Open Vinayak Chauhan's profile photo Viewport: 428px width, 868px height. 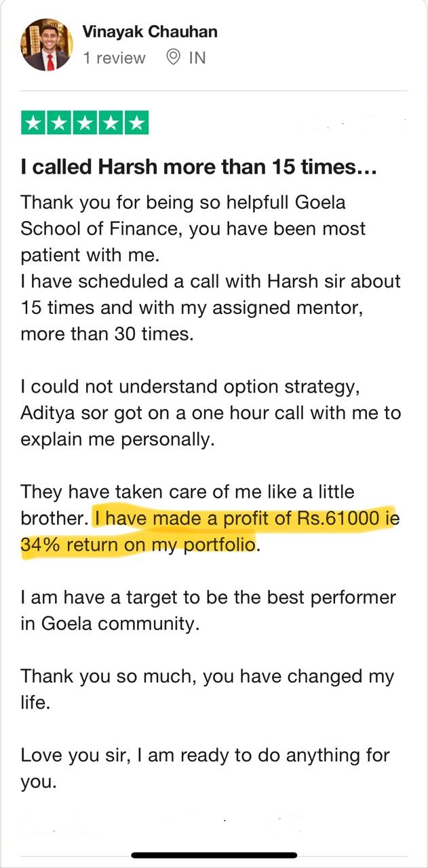[x=47, y=45]
